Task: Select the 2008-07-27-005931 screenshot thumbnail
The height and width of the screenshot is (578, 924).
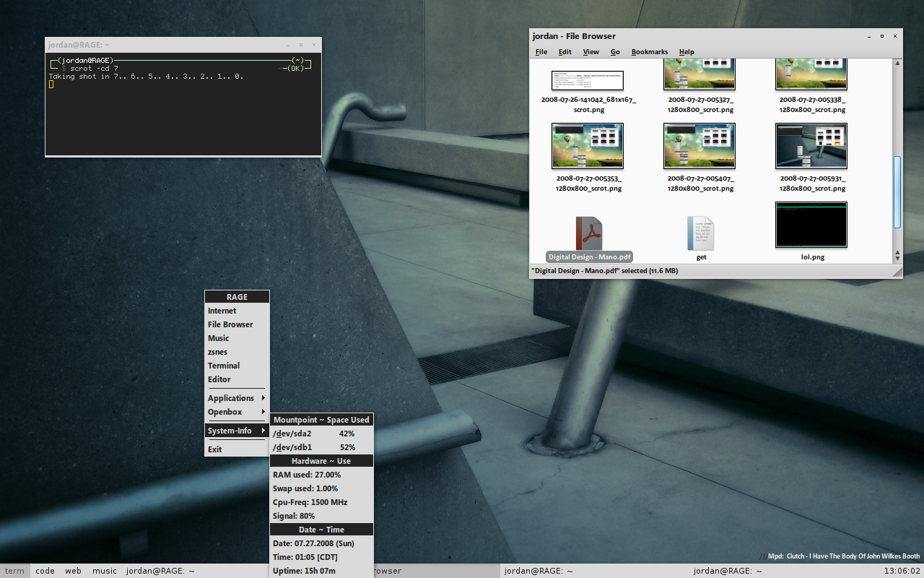Action: point(811,146)
